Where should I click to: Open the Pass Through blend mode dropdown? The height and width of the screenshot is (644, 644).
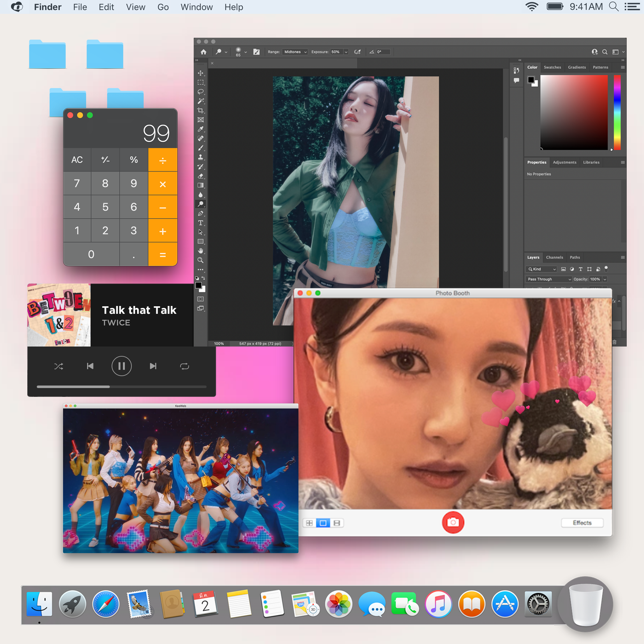click(549, 279)
